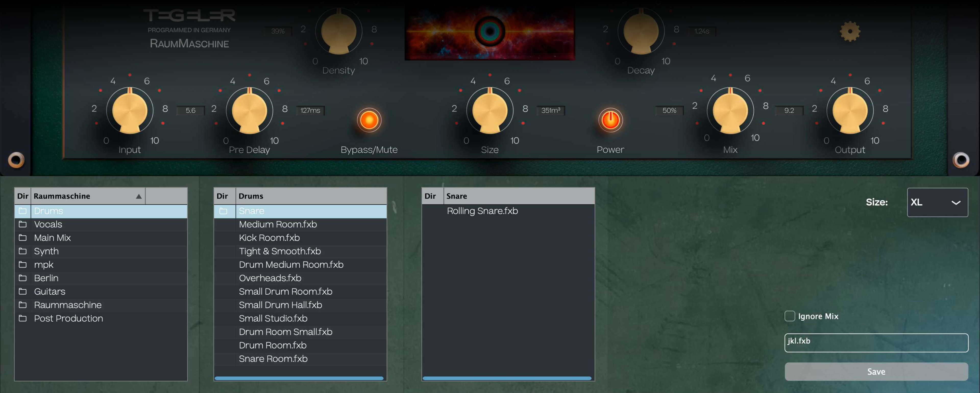This screenshot has height=393, width=980.
Task: Enable the Ignore Mix checkbox
Action: [x=790, y=316]
